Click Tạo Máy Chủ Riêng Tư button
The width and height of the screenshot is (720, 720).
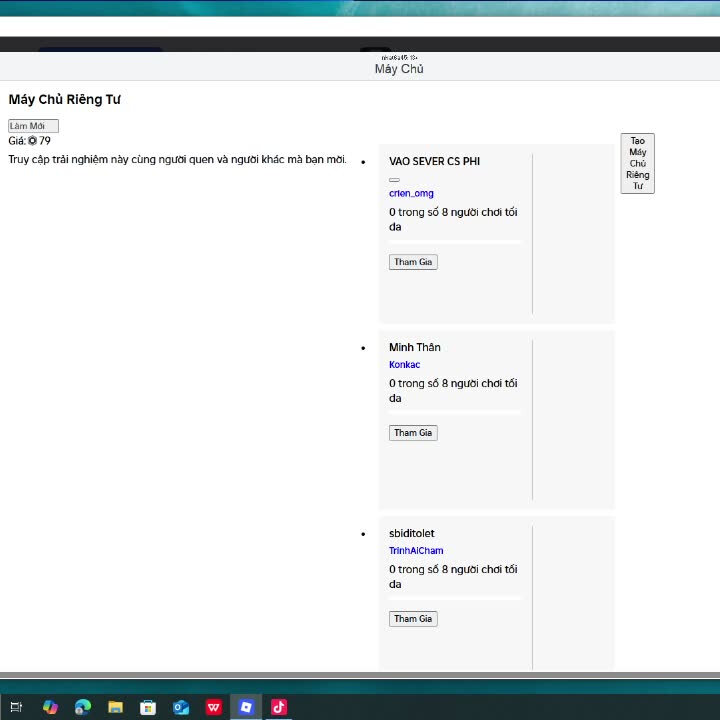click(x=637, y=163)
